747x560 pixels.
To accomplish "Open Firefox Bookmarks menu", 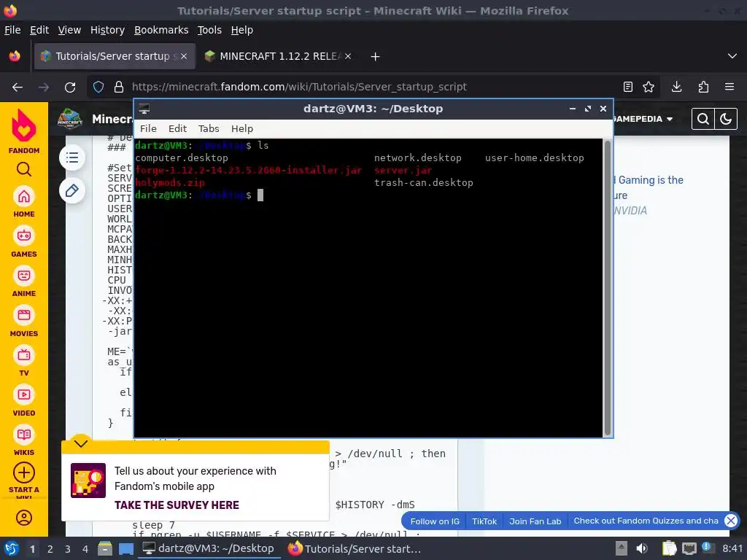I will pos(161,30).
